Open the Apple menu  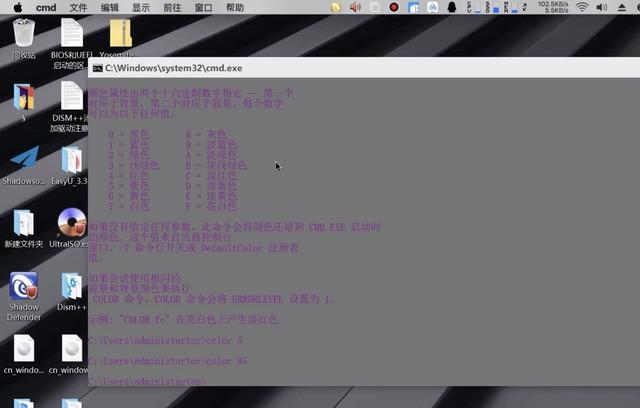17,7
